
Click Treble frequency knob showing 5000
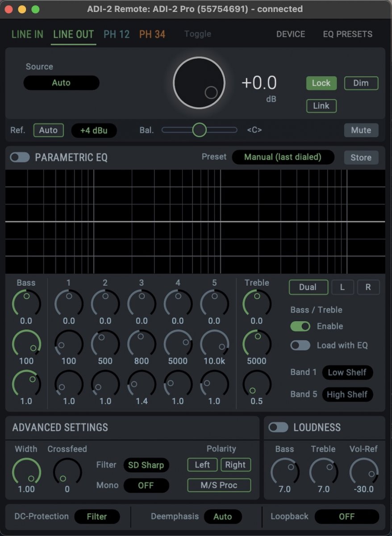click(x=257, y=344)
